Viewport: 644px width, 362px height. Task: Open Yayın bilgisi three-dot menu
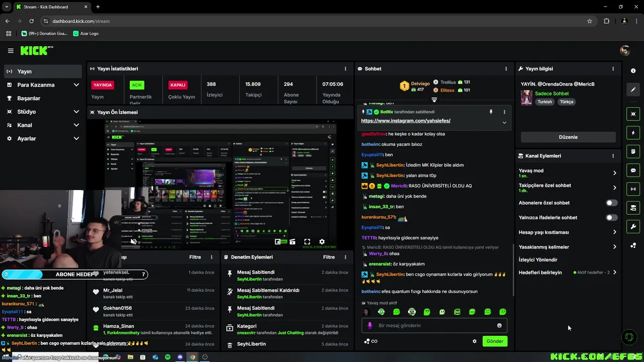coord(613,68)
